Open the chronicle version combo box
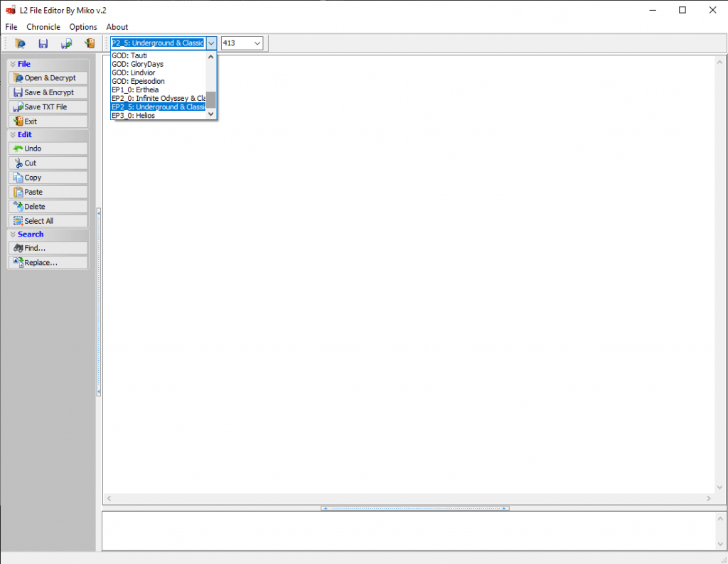728x564 pixels. 210,43
